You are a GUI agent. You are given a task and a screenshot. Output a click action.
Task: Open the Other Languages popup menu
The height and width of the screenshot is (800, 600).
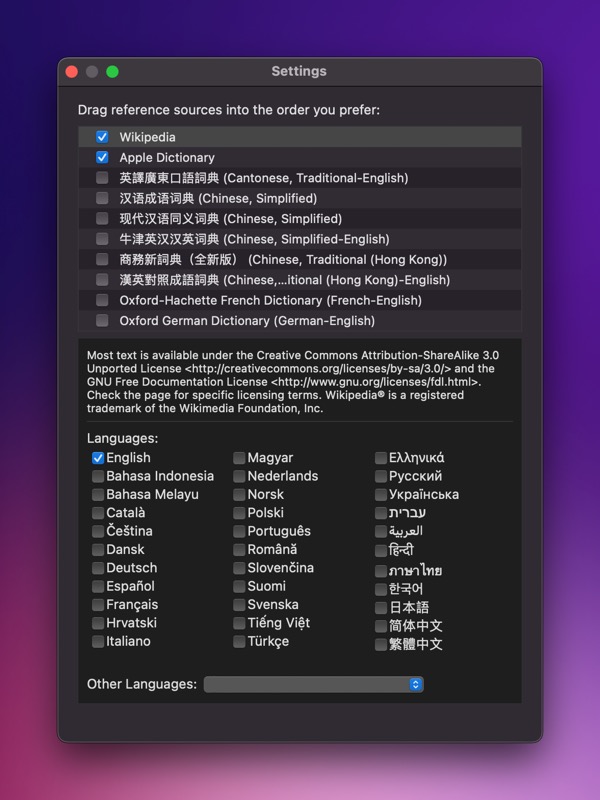[x=313, y=685]
